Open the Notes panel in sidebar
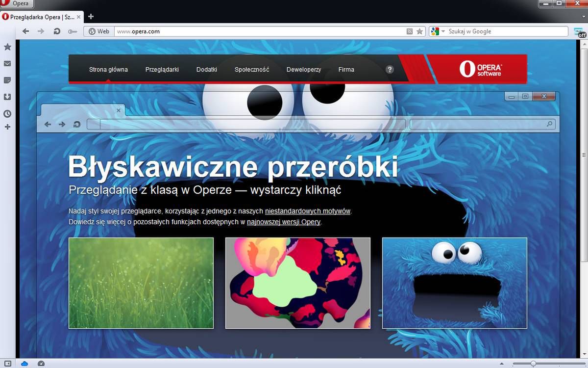 (7, 80)
